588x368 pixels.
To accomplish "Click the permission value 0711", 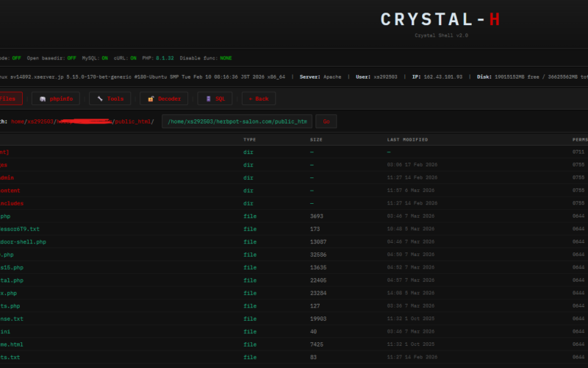I will [578, 152].
